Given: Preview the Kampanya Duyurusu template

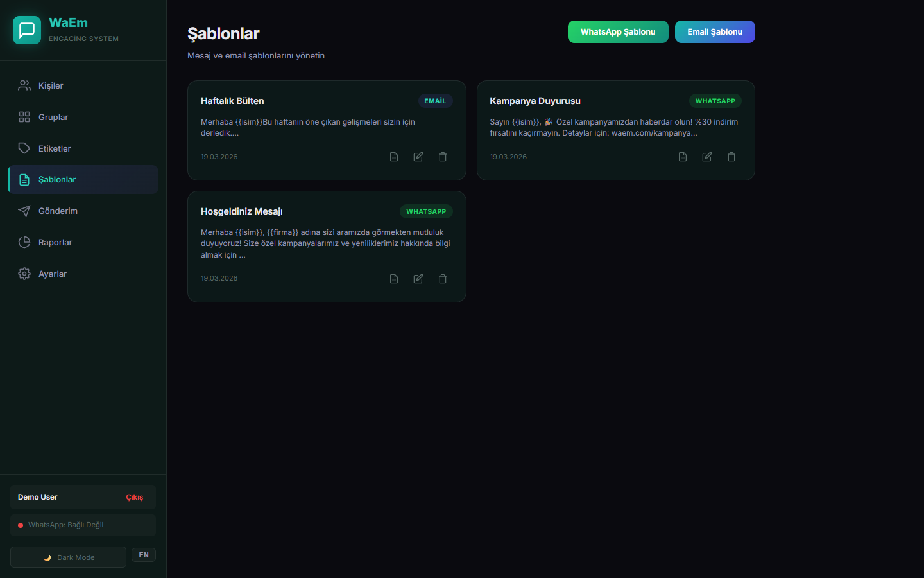Looking at the screenshot, I should (x=683, y=157).
